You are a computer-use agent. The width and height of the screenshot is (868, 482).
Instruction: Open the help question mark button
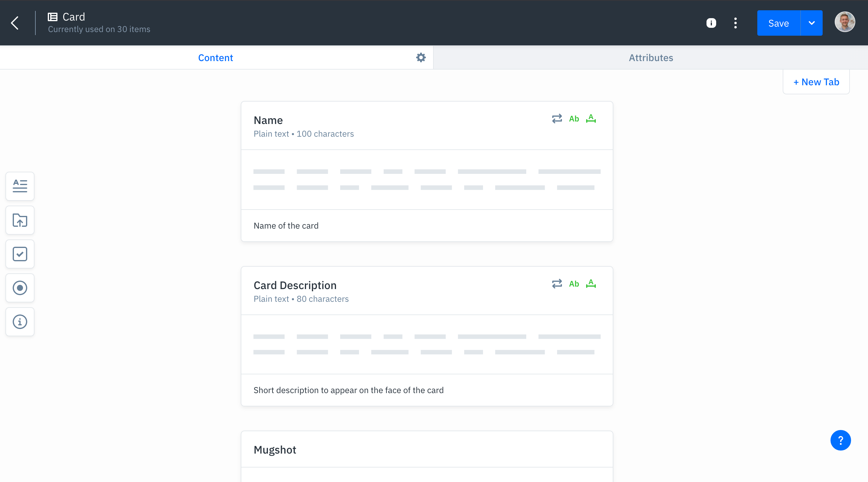point(840,440)
